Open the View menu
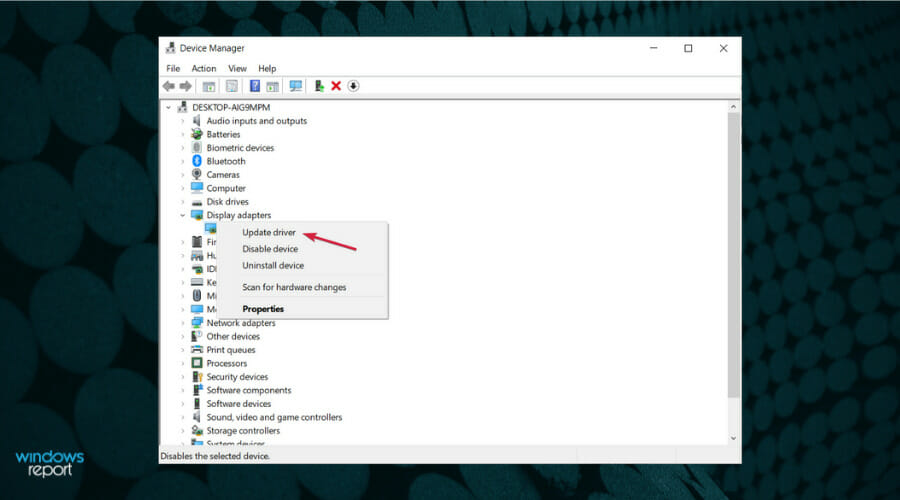Viewport: 900px width, 500px height. 237,68
